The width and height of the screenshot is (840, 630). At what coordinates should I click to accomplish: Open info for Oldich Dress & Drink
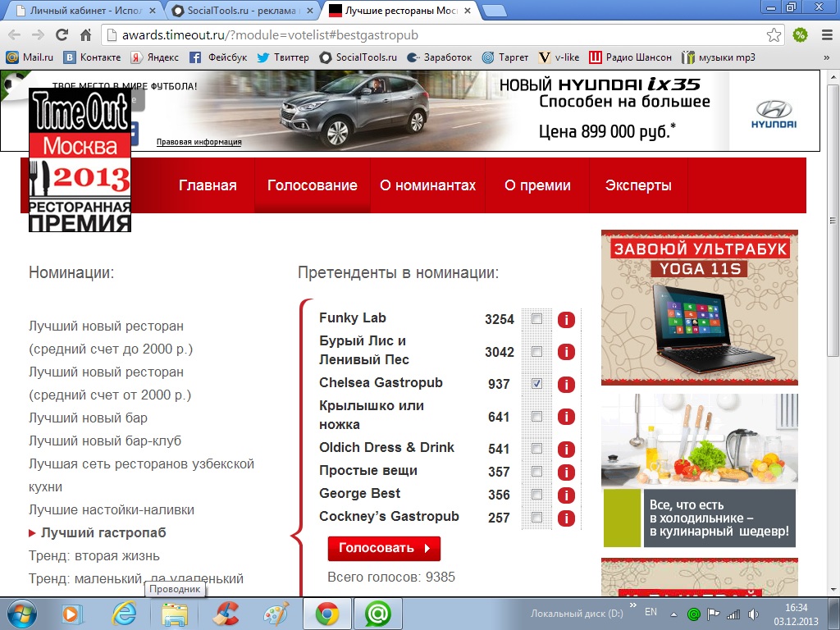point(566,449)
